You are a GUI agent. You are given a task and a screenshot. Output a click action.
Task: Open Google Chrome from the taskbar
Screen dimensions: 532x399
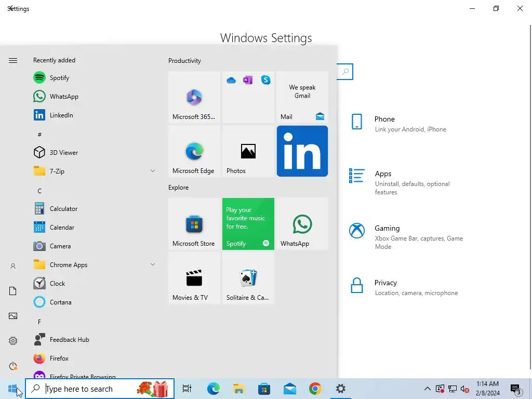(315, 389)
